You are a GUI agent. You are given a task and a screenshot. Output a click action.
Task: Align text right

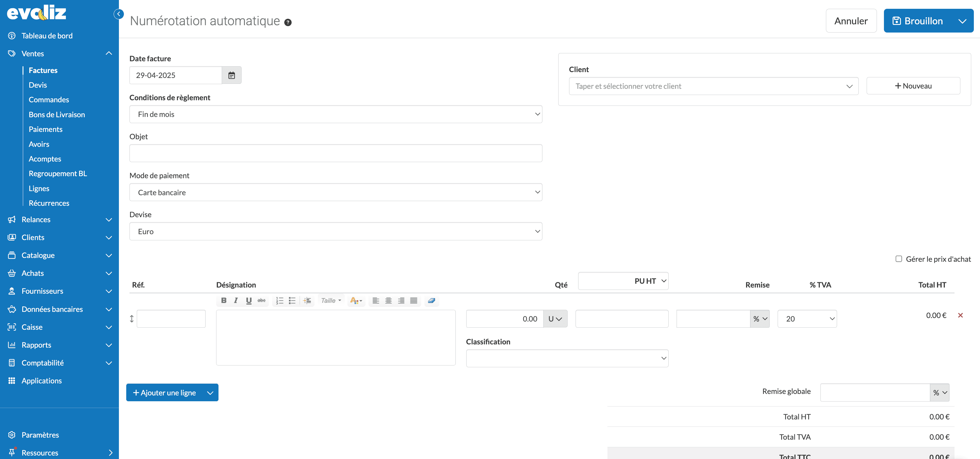401,300
